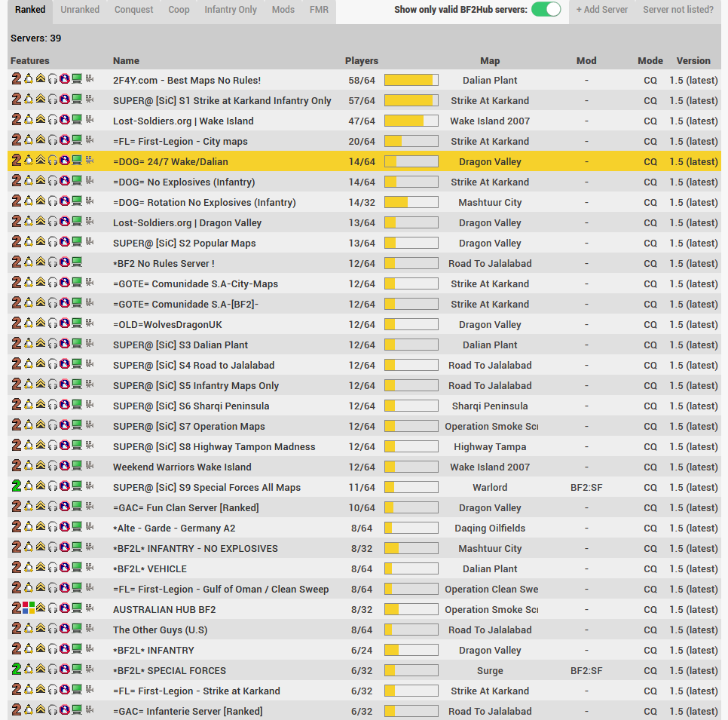Click rank chevrons icon for SUPER@ S3 Dalian Plant
Viewport: 728px width, 720px height.
coord(41,344)
